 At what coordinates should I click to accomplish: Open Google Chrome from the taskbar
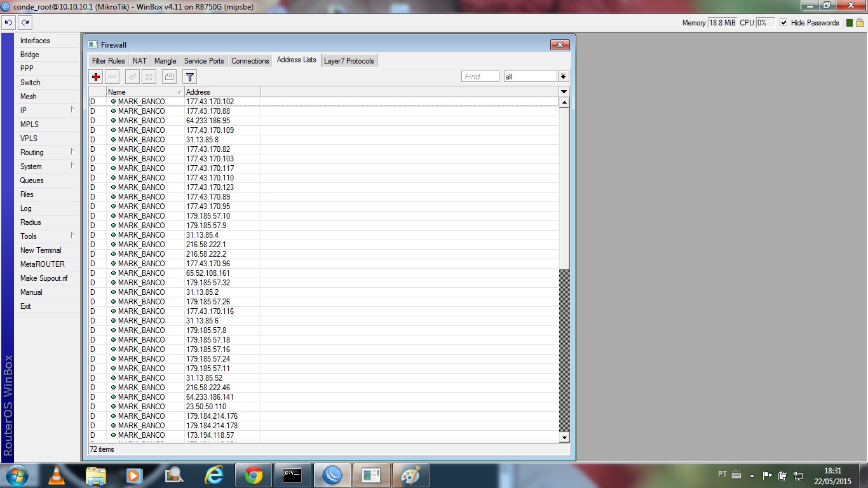click(253, 475)
